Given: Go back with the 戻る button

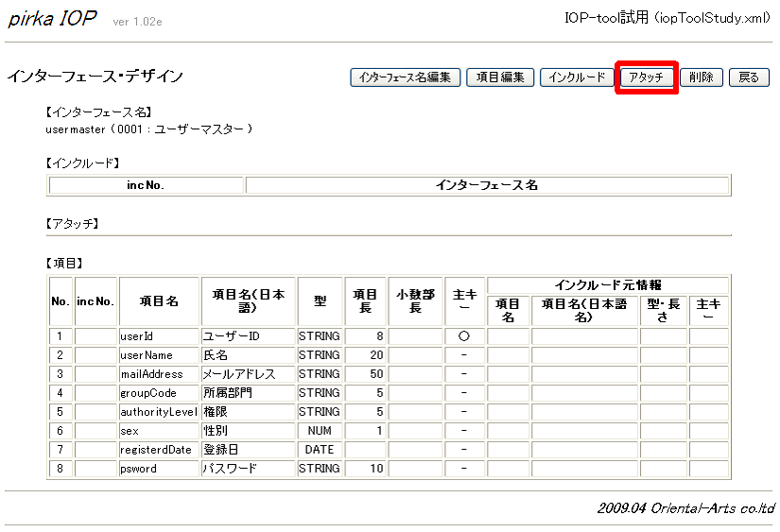Looking at the screenshot, I should tap(749, 77).
